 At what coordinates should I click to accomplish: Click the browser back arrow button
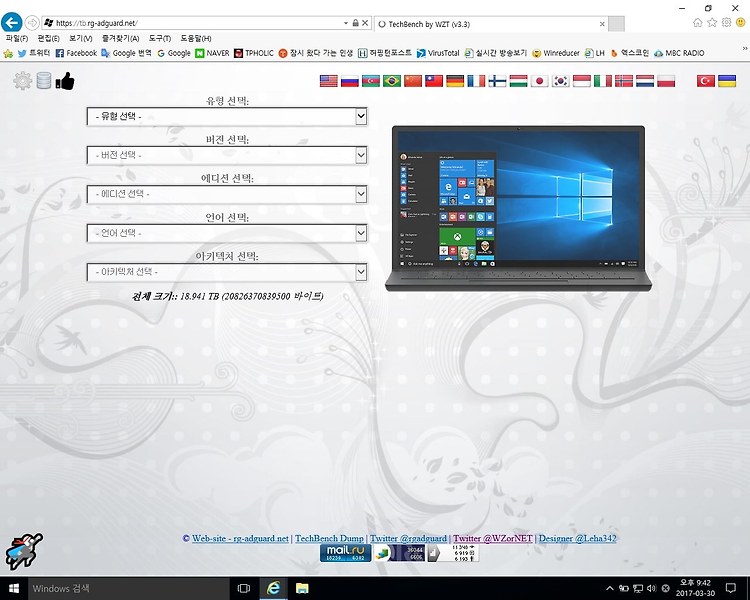(11, 22)
